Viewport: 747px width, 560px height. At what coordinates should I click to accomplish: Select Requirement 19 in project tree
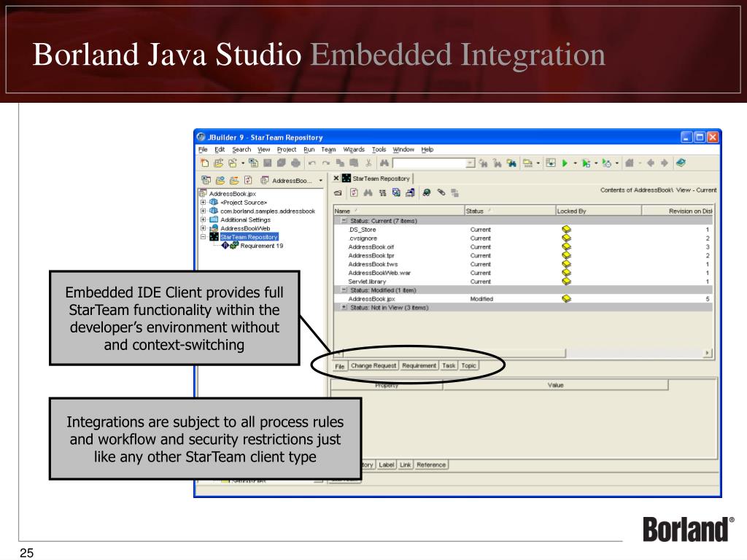click(x=262, y=246)
